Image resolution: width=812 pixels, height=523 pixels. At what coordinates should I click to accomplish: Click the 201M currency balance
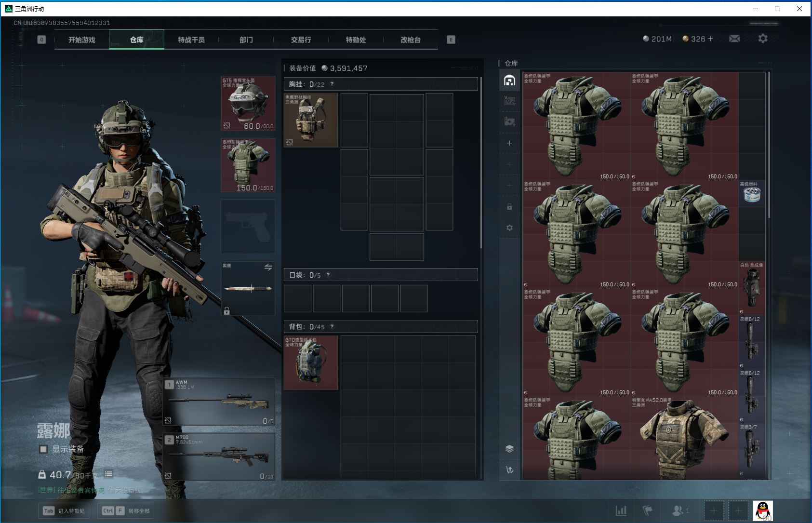coord(657,39)
